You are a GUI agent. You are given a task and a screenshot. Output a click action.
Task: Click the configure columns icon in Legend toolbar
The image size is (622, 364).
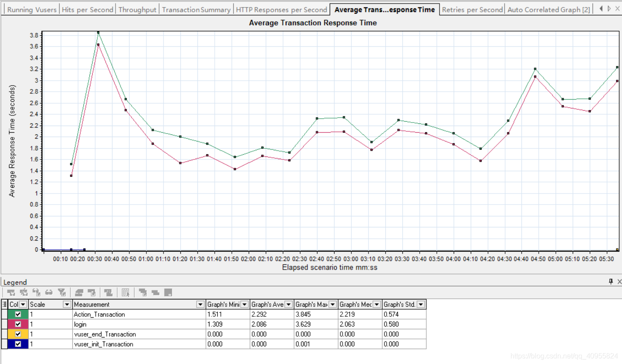click(126, 292)
